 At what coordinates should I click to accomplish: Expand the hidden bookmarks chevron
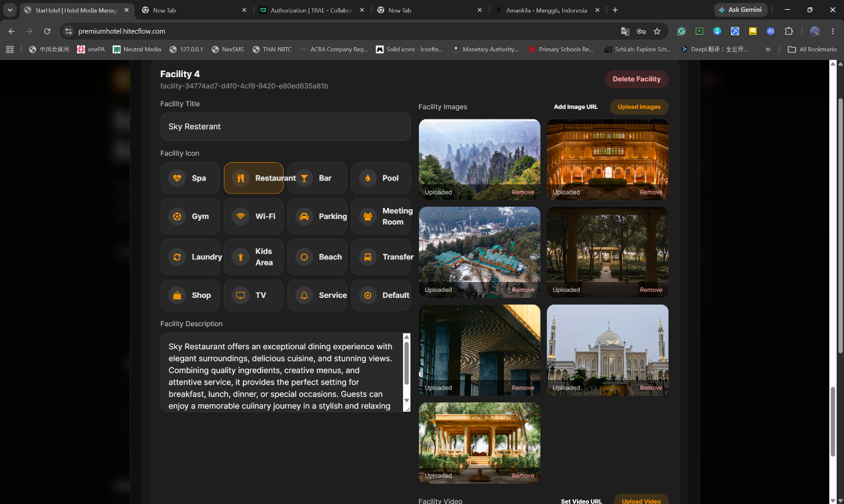pos(768,50)
